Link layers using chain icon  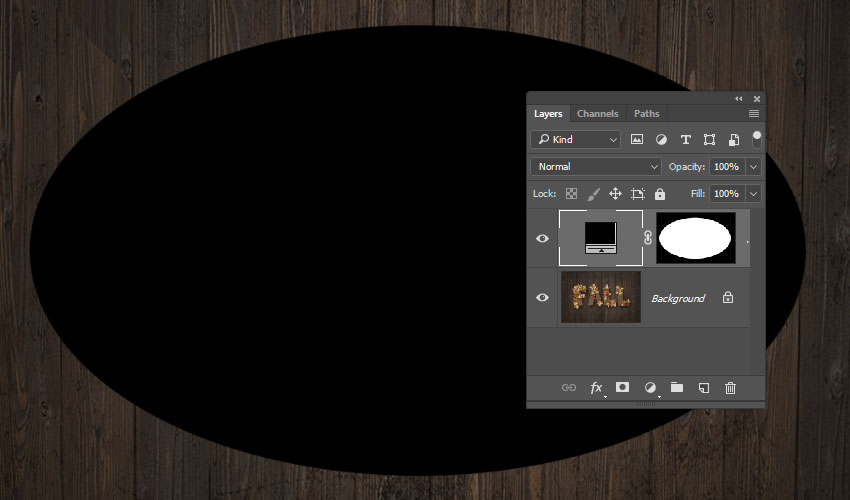[x=569, y=387]
